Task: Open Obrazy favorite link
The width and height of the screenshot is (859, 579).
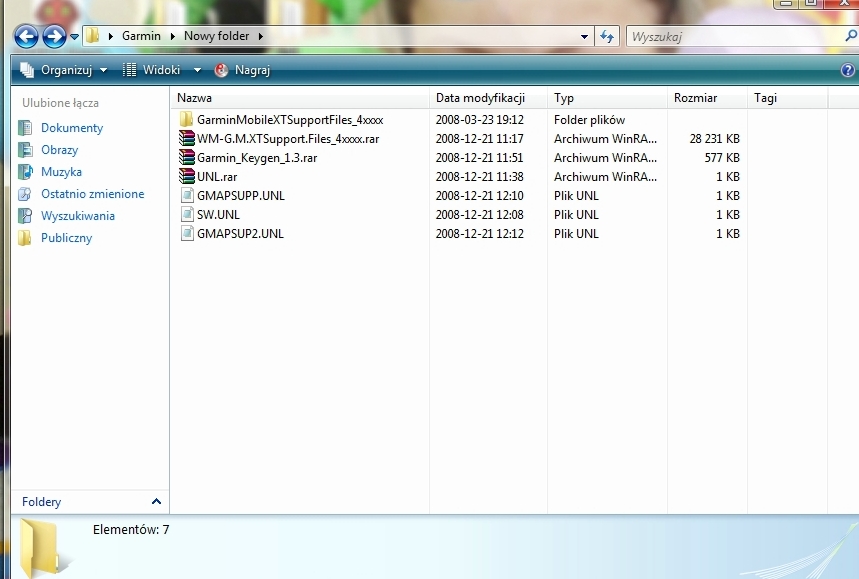Action: pyautogui.click(x=59, y=150)
